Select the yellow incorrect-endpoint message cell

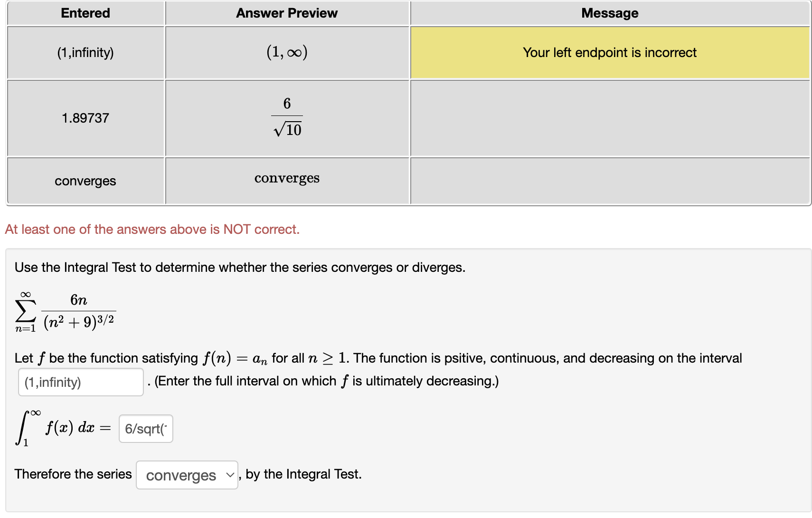coord(610,52)
